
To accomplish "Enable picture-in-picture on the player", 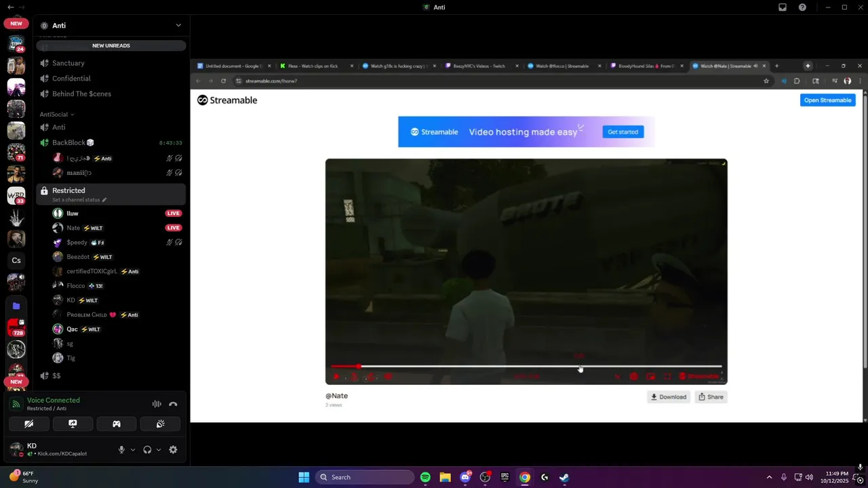I will (x=650, y=376).
